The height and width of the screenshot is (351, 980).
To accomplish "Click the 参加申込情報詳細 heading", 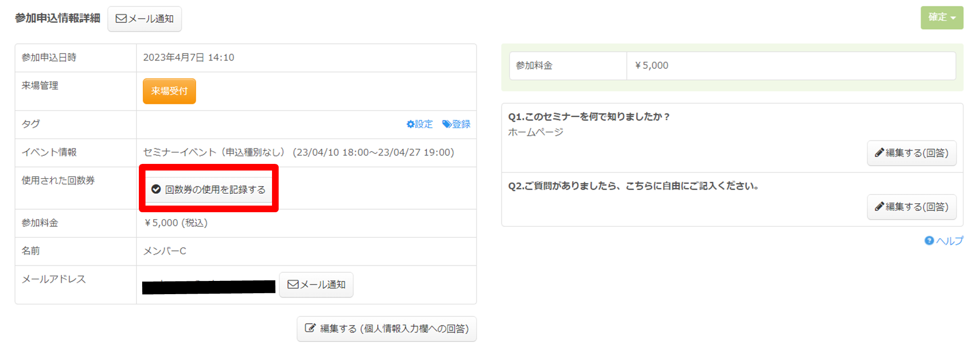I will pyautogui.click(x=57, y=18).
